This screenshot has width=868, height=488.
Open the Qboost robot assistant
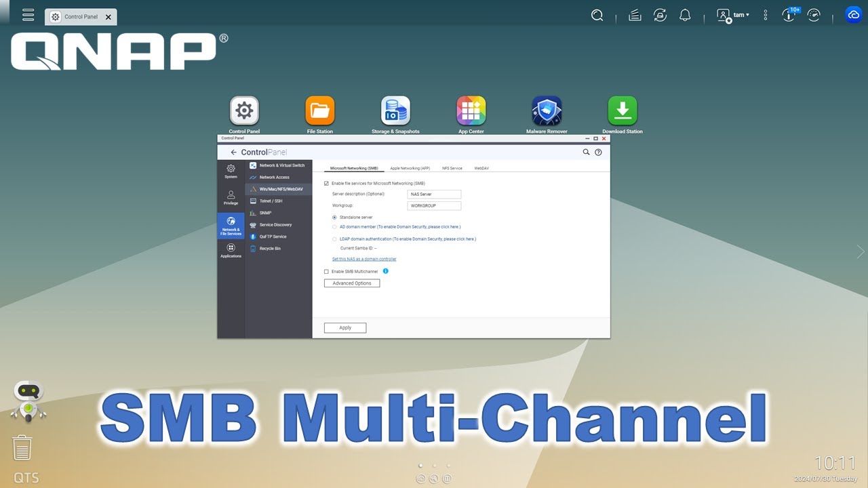click(28, 401)
